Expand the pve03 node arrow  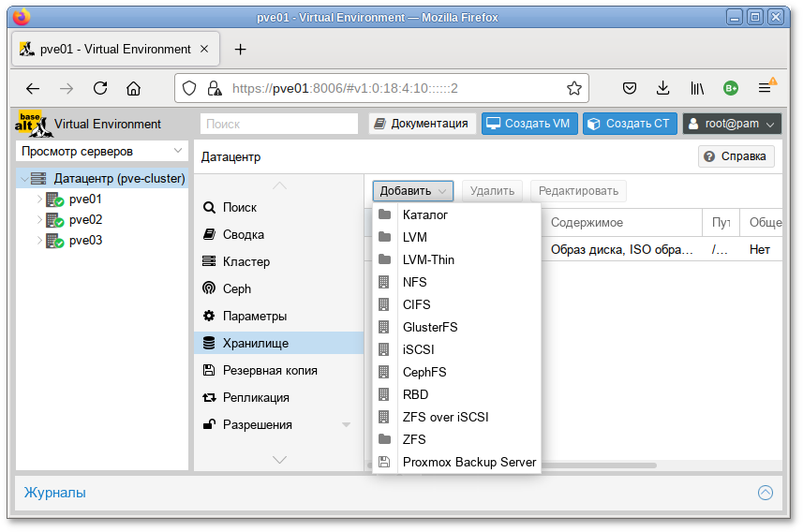(x=40, y=240)
